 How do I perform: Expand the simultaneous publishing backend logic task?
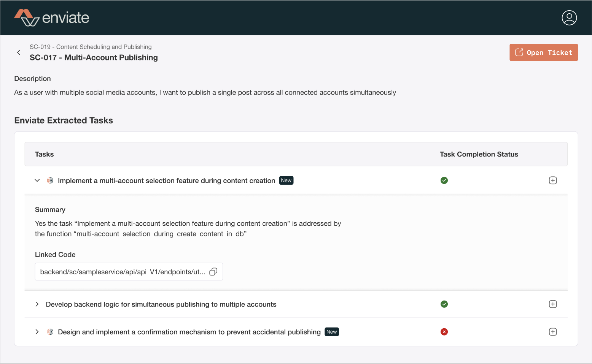click(37, 304)
